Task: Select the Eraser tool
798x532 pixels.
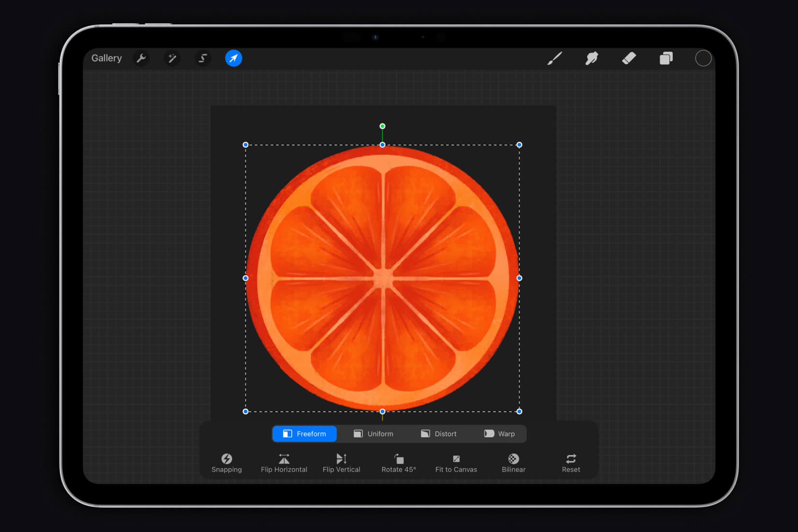Action: (x=629, y=59)
